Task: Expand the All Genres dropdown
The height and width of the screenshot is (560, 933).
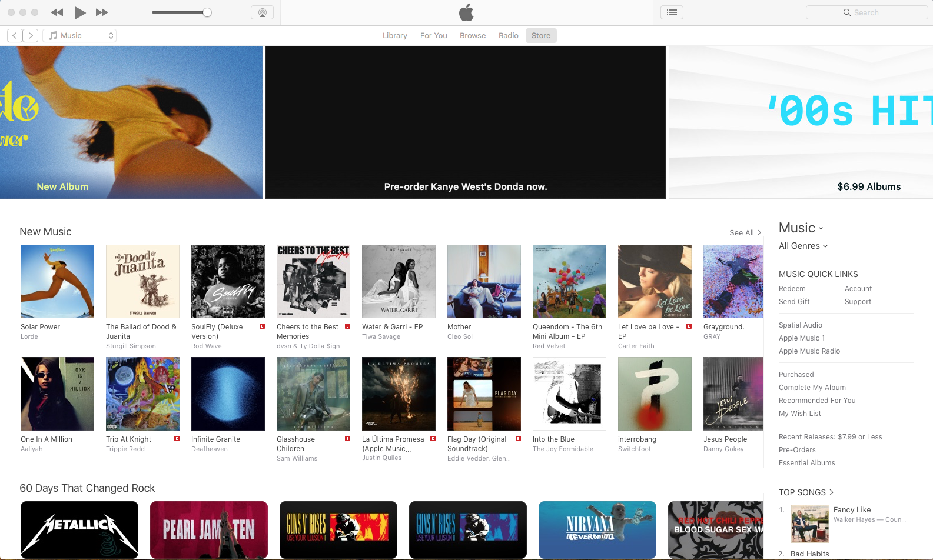Action: [x=803, y=246]
